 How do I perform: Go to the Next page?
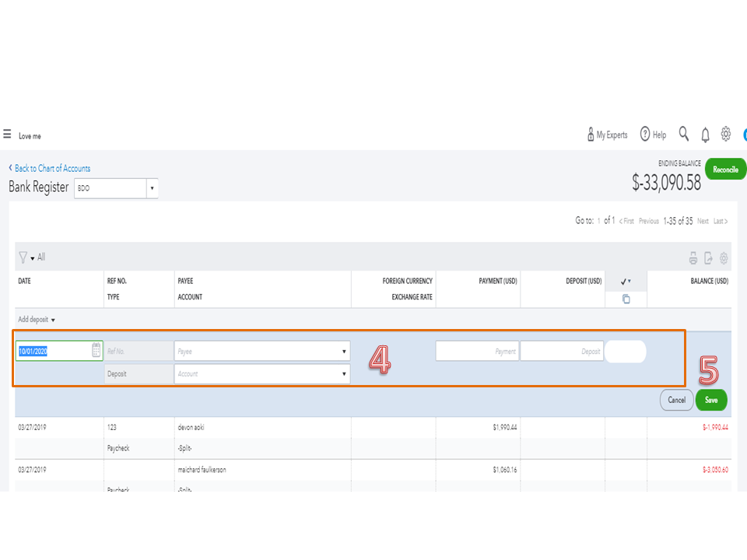[703, 221]
